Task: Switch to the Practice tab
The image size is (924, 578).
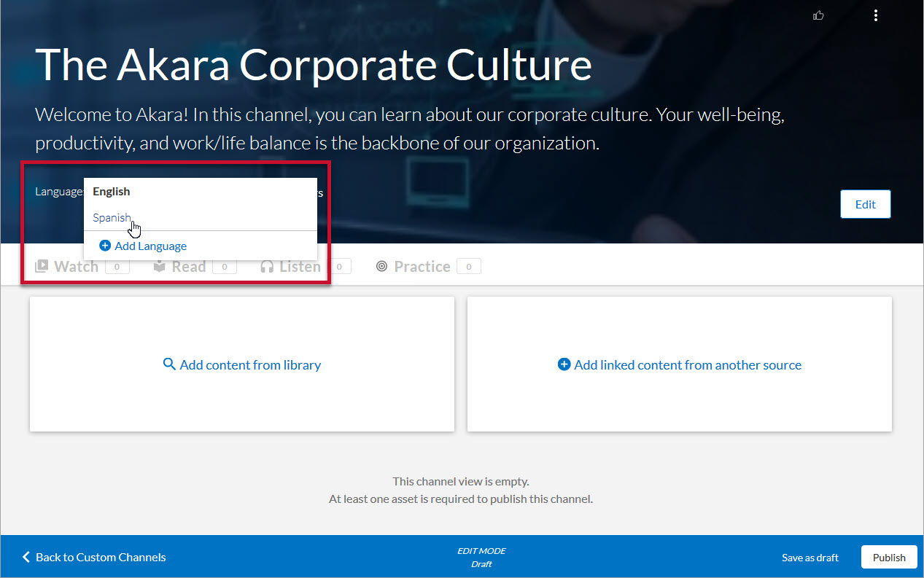Action: [x=422, y=267]
